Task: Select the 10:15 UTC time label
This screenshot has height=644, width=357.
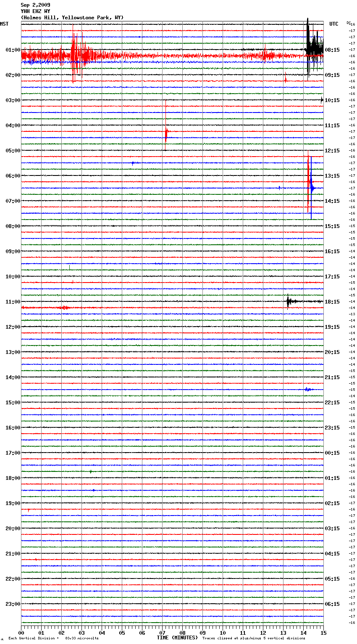Action: [332, 100]
